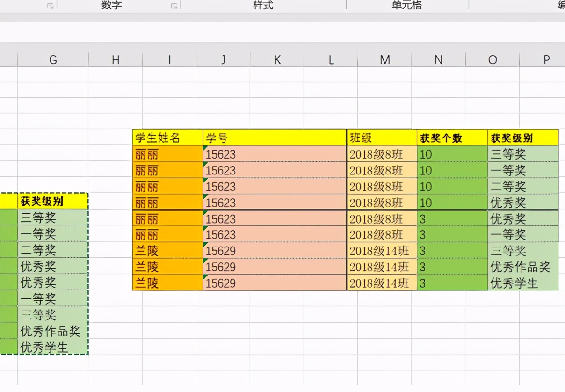Select 优秀学生 cell in column O
565x392 pixels.
coord(523,283)
